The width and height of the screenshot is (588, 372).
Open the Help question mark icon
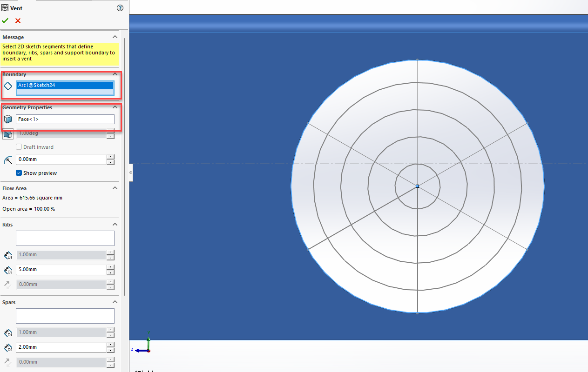click(x=120, y=8)
